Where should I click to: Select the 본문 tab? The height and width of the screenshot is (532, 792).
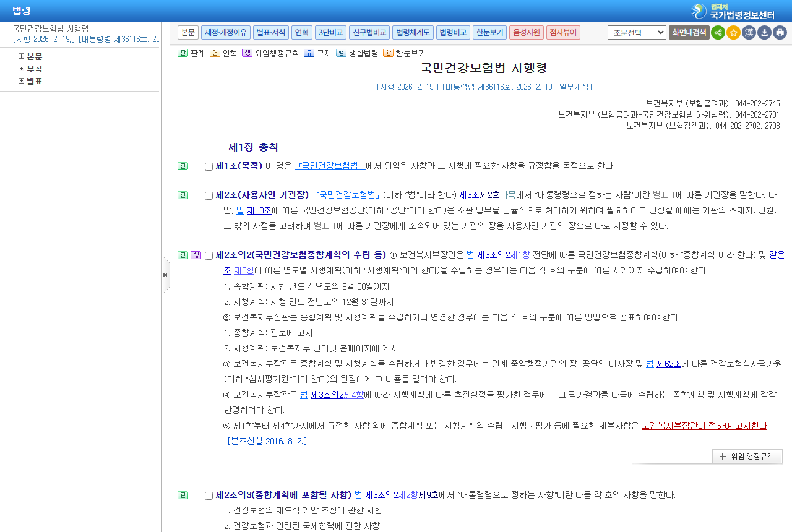point(188,32)
